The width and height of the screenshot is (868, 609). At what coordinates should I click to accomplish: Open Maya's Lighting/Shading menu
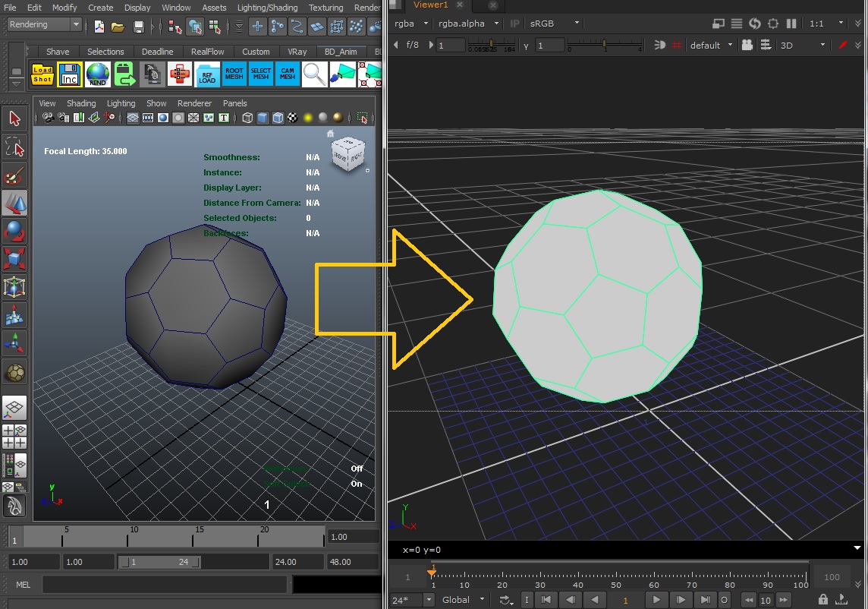coord(267,7)
